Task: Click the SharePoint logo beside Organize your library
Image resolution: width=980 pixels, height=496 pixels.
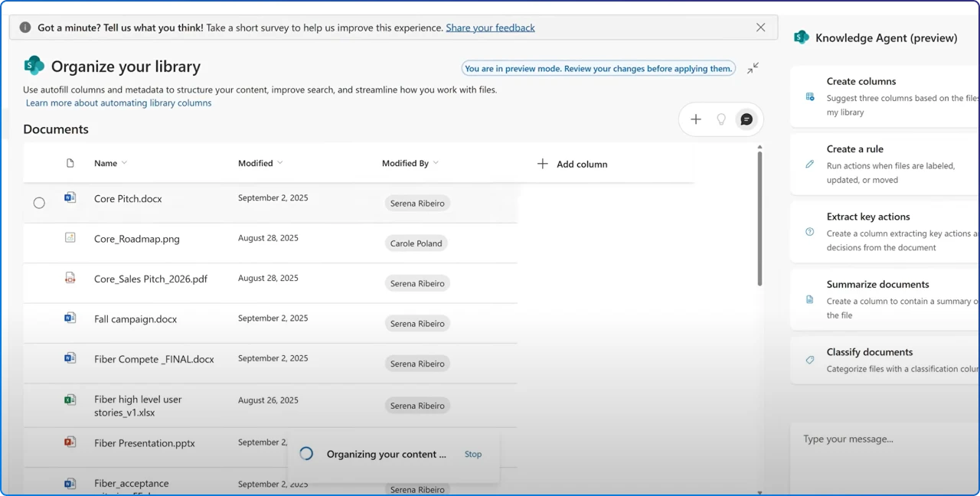Action: pos(34,66)
